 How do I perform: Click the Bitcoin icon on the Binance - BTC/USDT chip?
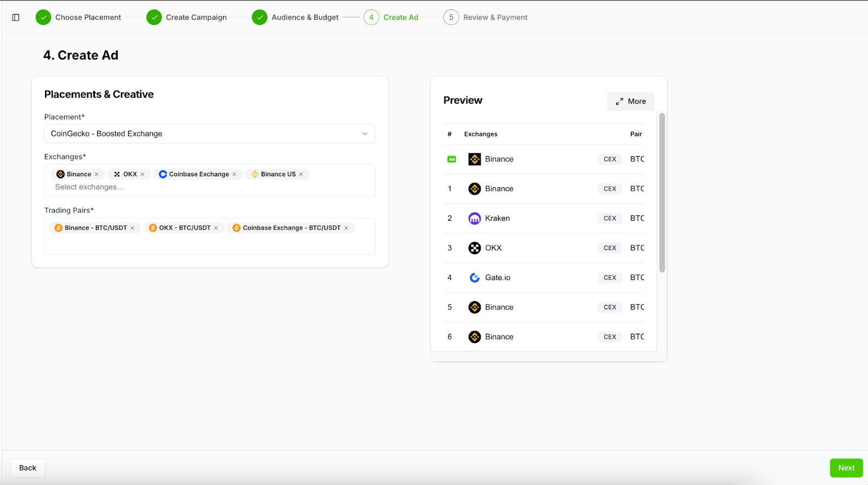coord(59,228)
